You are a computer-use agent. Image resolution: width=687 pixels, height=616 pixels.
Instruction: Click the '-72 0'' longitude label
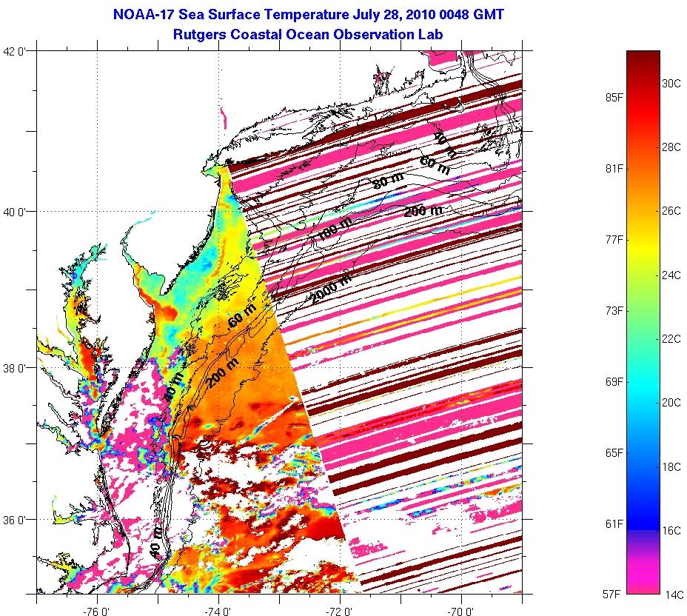pos(341,611)
